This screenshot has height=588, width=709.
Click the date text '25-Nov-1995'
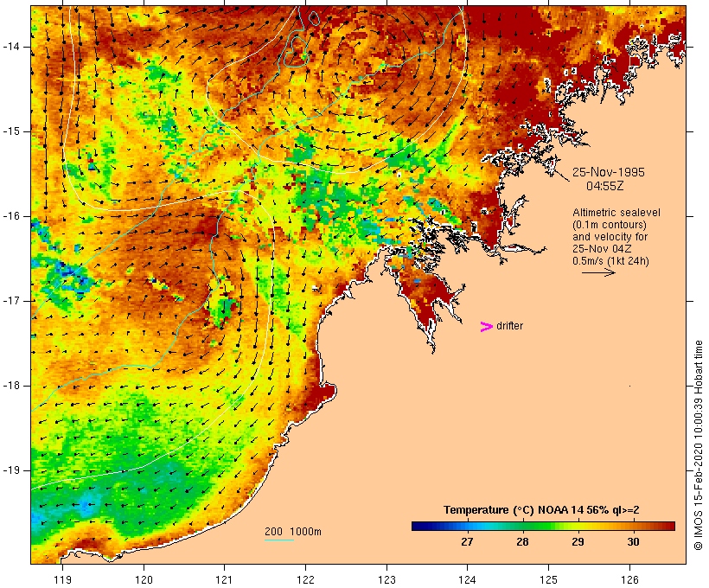[x=608, y=172]
